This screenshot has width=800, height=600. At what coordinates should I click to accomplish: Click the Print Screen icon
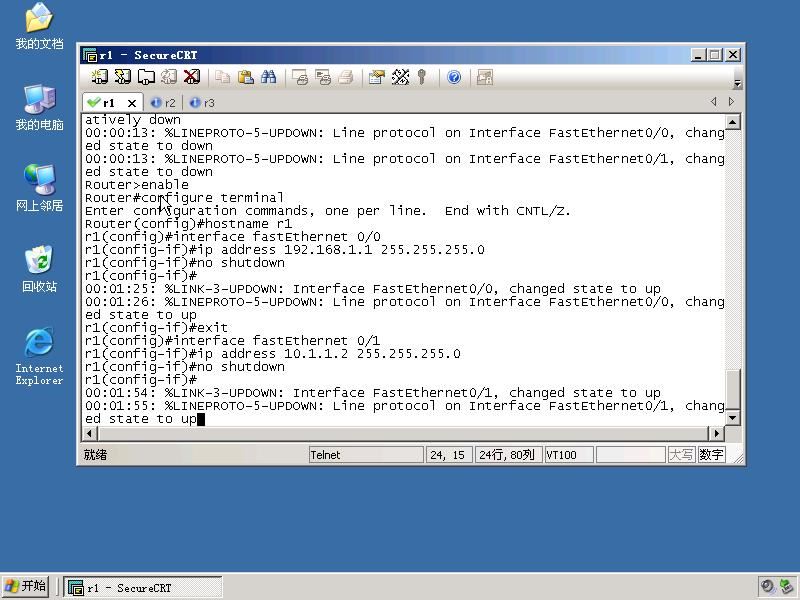pos(300,77)
